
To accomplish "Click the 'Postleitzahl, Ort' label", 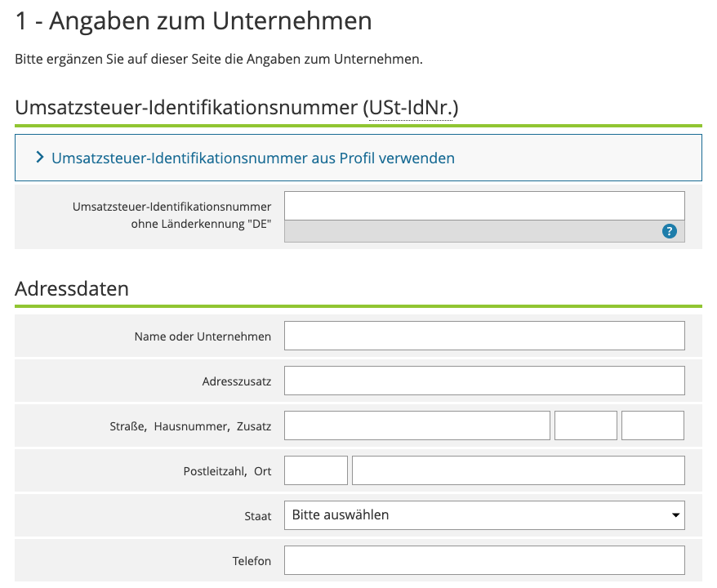I will [x=227, y=471].
